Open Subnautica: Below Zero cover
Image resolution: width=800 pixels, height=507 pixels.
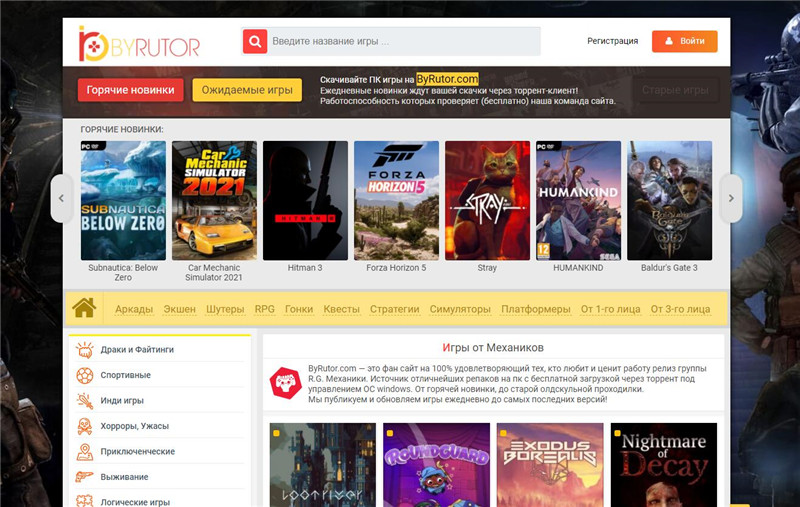tap(123, 200)
